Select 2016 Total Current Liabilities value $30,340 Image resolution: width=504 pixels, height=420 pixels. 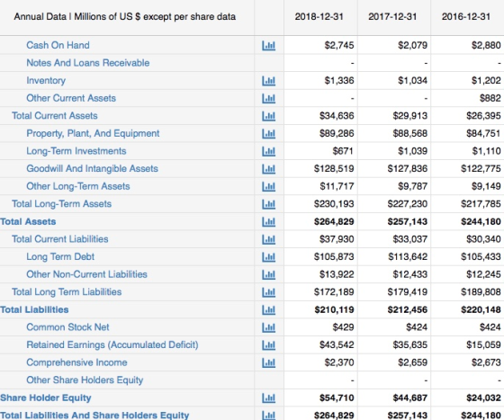[x=484, y=239]
